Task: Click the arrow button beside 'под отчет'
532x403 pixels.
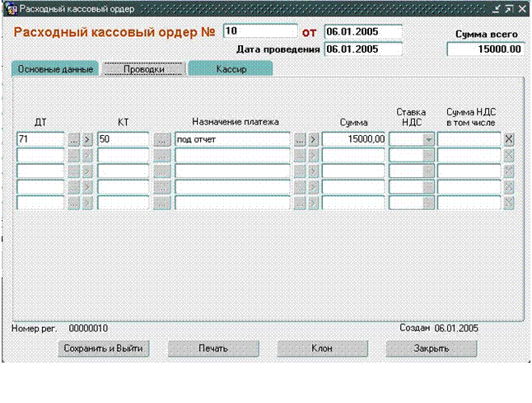Action: (313, 139)
